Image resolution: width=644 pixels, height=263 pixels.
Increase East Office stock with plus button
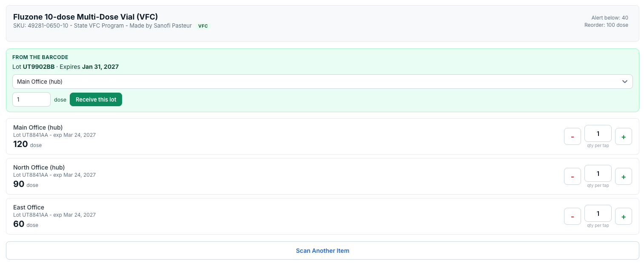623,216
